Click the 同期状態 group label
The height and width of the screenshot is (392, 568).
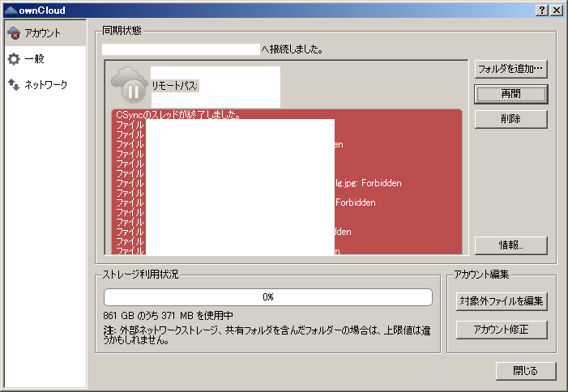click(x=122, y=31)
